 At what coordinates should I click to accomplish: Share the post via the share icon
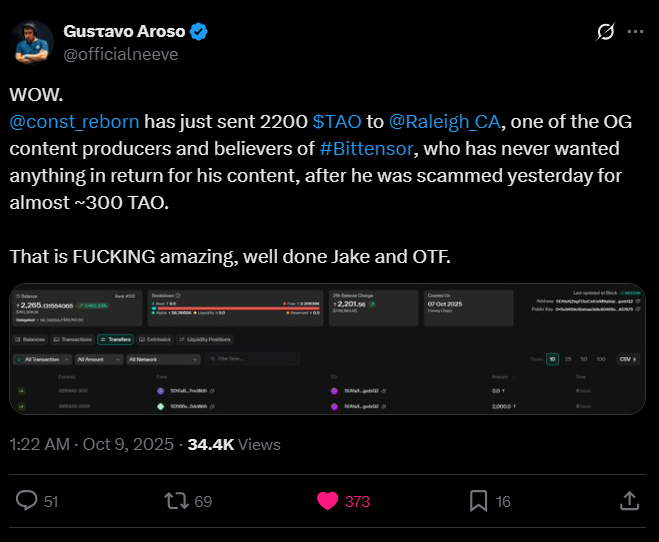click(630, 501)
